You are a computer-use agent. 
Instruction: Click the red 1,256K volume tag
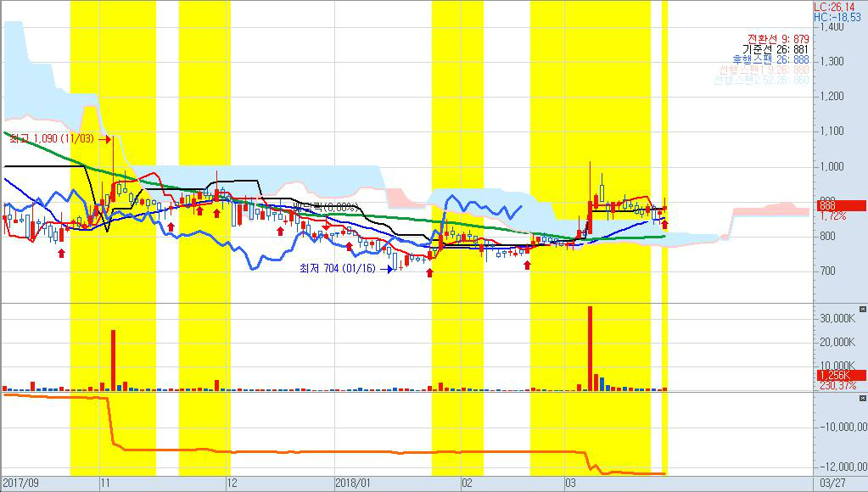842,375
